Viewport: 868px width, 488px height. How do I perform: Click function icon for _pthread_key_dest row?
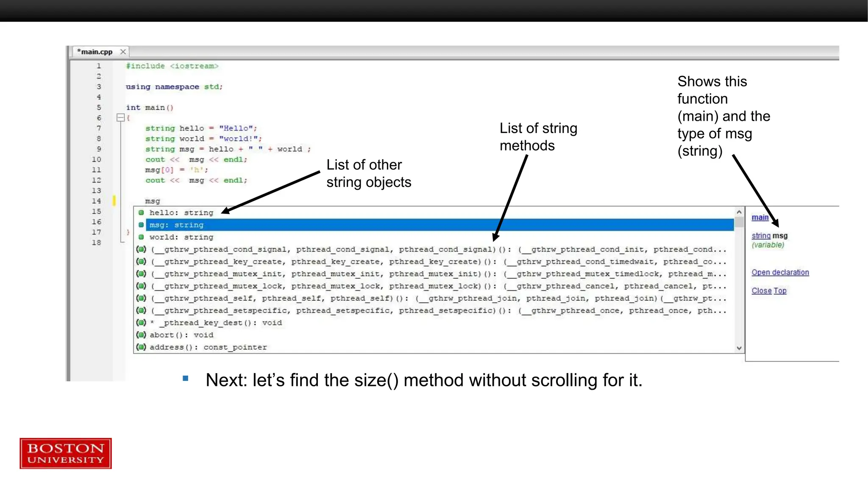pyautogui.click(x=141, y=322)
